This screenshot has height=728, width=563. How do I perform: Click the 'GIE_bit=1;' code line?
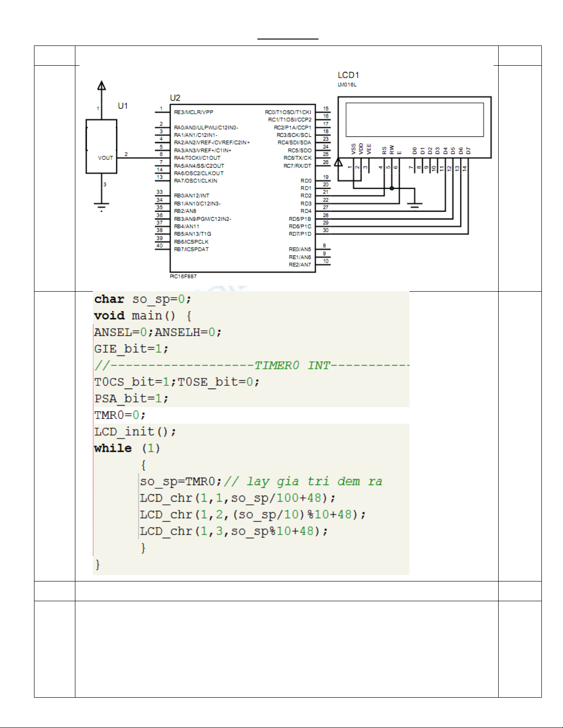click(131, 349)
